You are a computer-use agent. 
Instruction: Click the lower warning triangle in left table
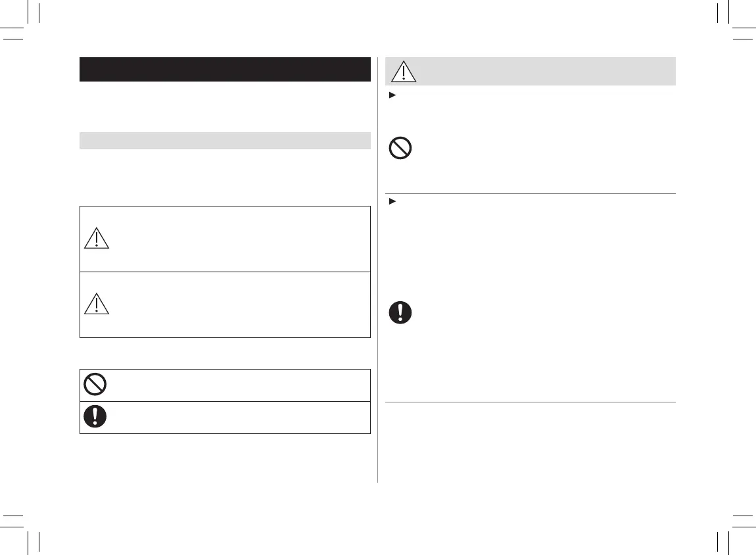tap(97, 303)
